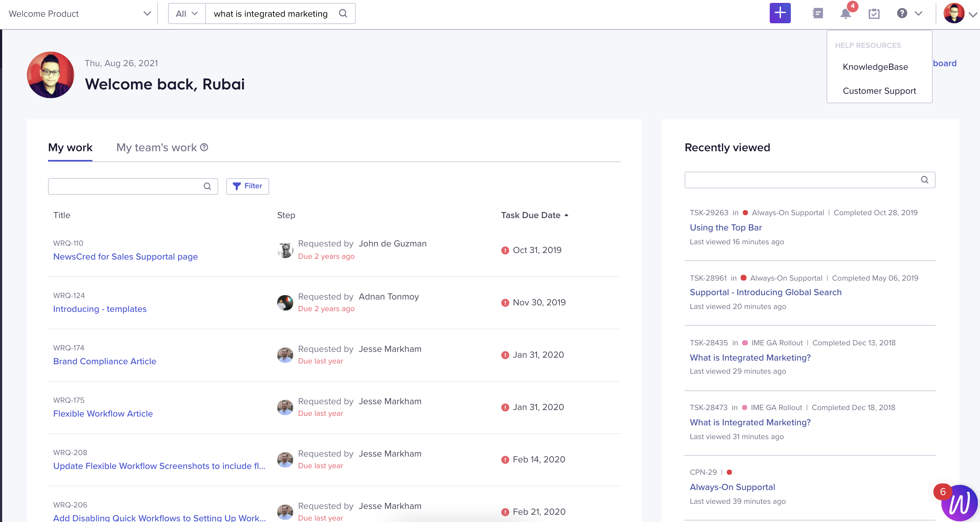Open Supportal - Introducing Global Search task
The image size is (980, 522).
coord(765,292)
